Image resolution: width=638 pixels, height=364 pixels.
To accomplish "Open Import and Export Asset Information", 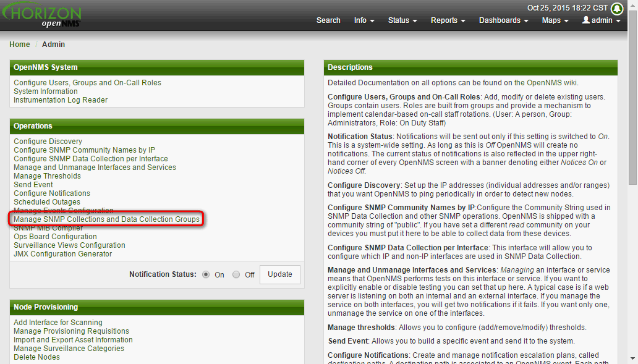I will pyautogui.click(x=73, y=340).
